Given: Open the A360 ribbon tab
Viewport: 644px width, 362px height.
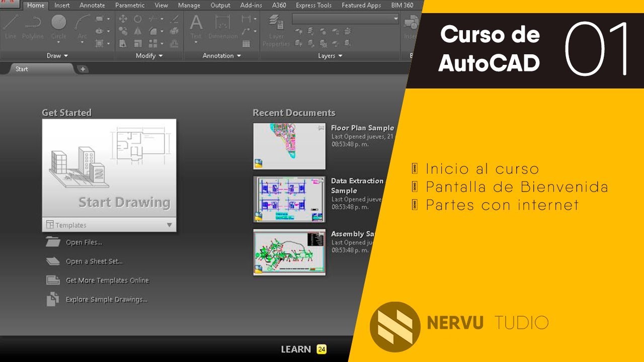Looking at the screenshot, I should coord(279,6).
